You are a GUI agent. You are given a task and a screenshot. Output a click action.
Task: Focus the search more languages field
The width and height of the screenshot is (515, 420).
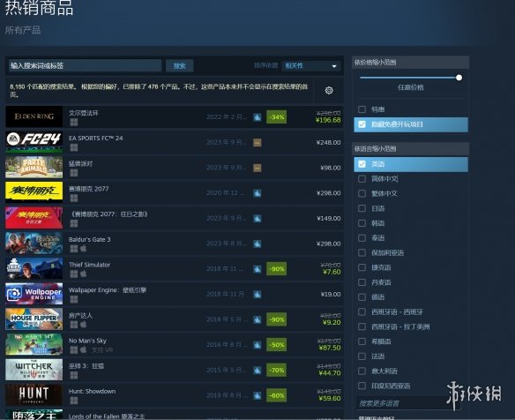point(408,403)
